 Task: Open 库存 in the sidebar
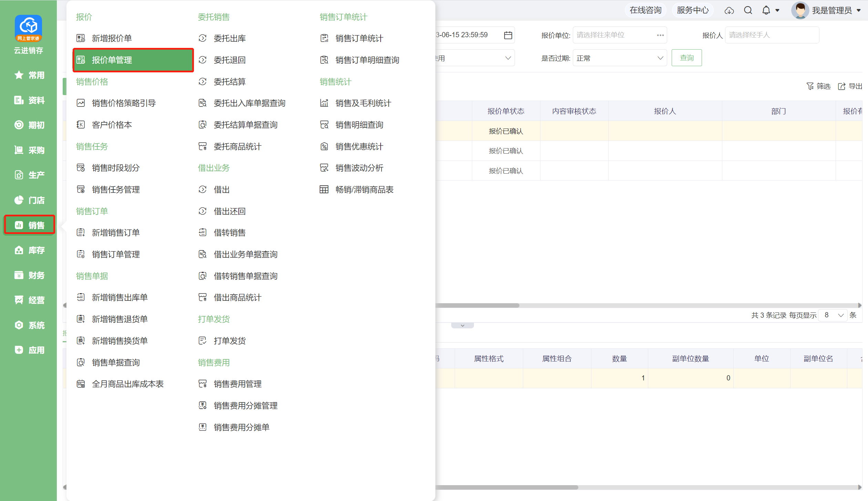pyautogui.click(x=29, y=250)
